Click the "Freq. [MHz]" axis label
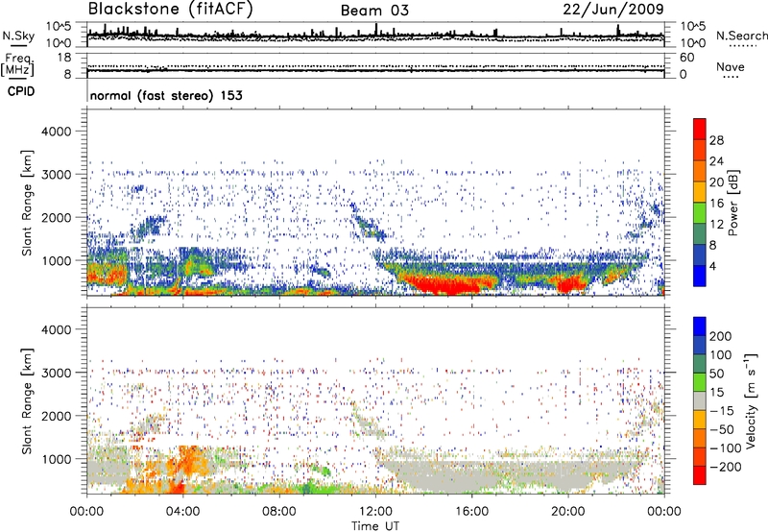This screenshot has height=532, width=768. coord(17,64)
